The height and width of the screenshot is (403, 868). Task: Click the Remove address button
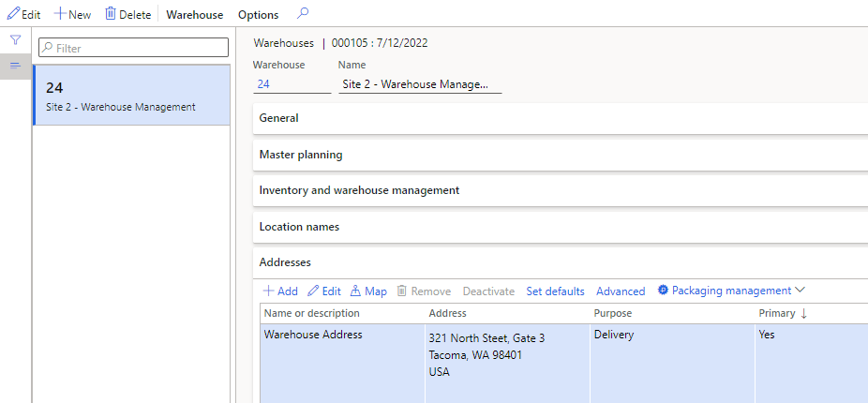(x=424, y=291)
